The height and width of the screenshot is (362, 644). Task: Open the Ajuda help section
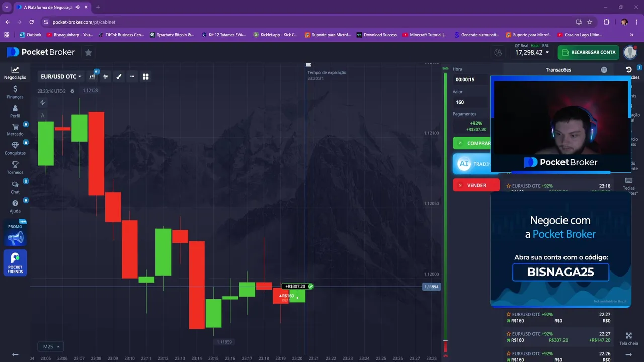pyautogui.click(x=15, y=207)
